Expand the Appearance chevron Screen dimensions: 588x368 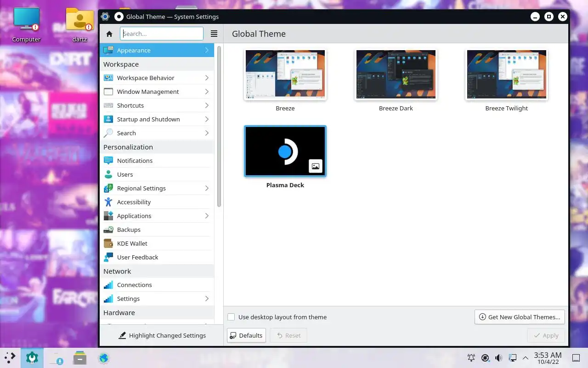(207, 50)
